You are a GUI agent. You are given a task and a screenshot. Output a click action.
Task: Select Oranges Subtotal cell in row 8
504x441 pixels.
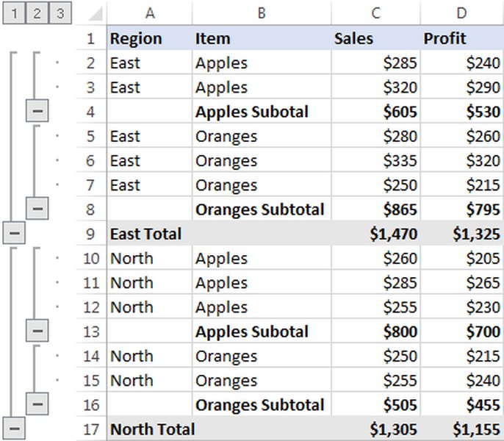point(262,209)
